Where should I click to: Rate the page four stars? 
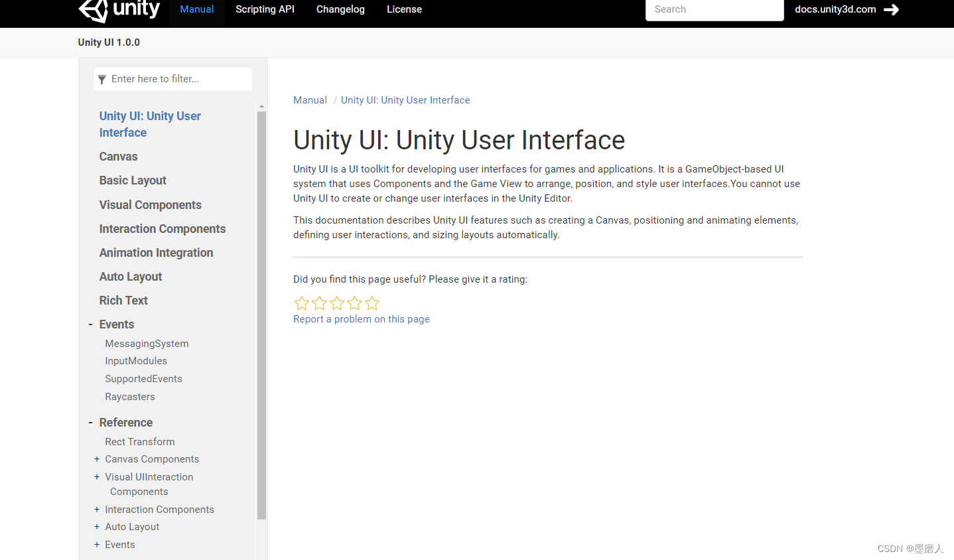click(355, 303)
